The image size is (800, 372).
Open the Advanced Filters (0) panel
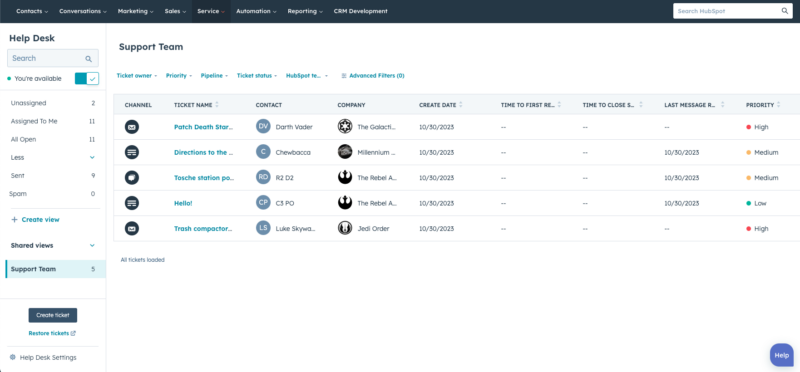click(372, 76)
